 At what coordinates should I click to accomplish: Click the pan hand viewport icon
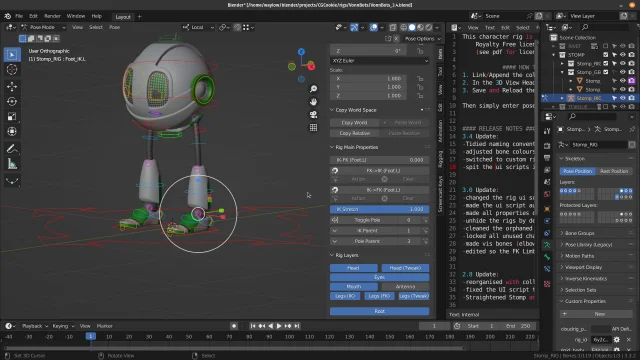tap(313, 102)
